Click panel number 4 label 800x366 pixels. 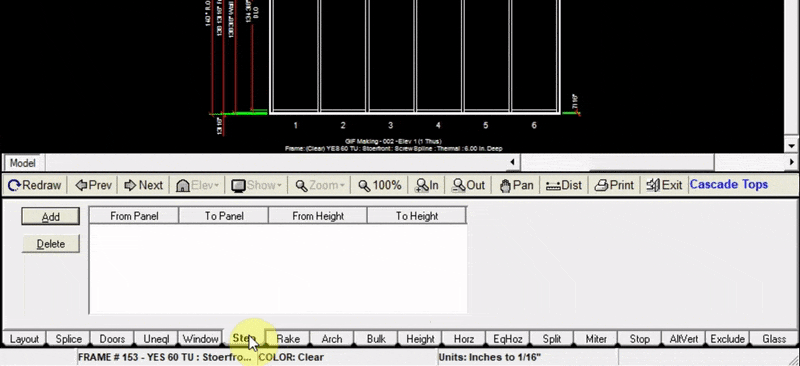(438, 125)
